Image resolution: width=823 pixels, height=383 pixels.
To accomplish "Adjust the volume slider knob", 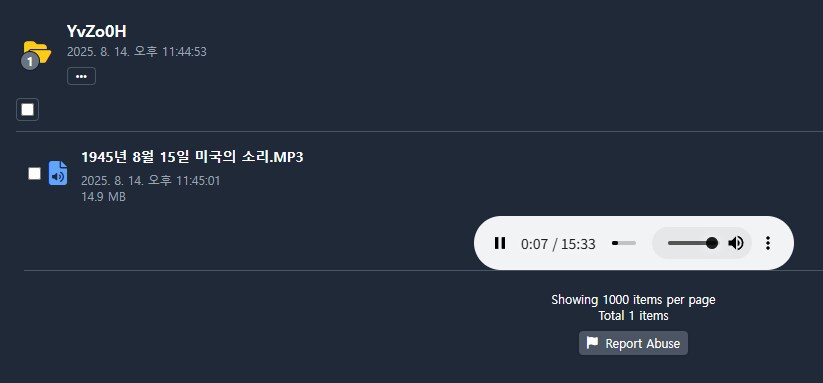I will point(712,243).
